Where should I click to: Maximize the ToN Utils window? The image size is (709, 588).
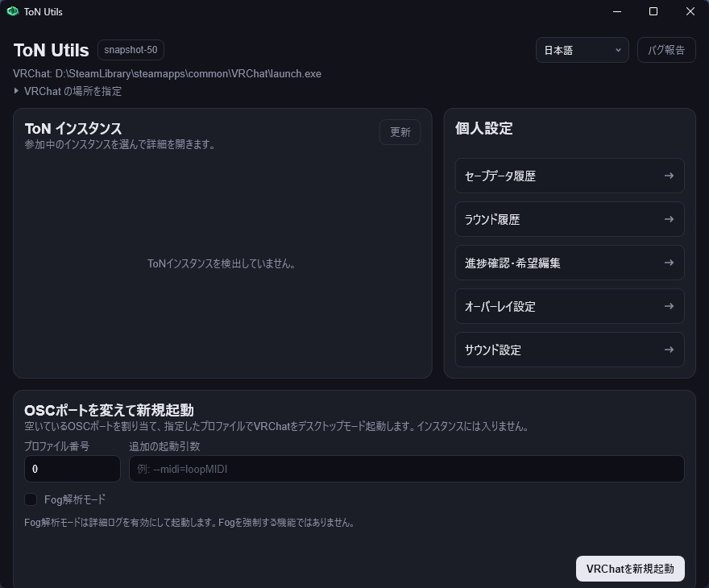click(653, 11)
